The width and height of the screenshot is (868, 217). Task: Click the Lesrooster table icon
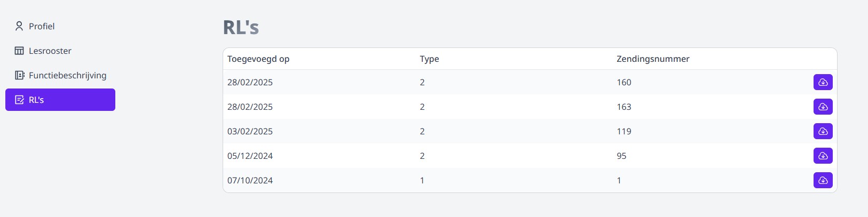click(19, 51)
